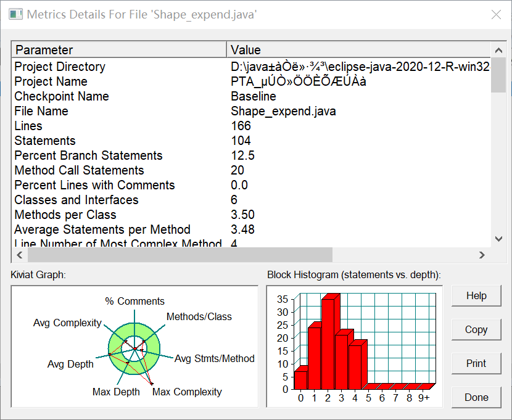Screen dimensions: 512x420
Task: Click histogram bar for depth 0
Action: point(301,380)
